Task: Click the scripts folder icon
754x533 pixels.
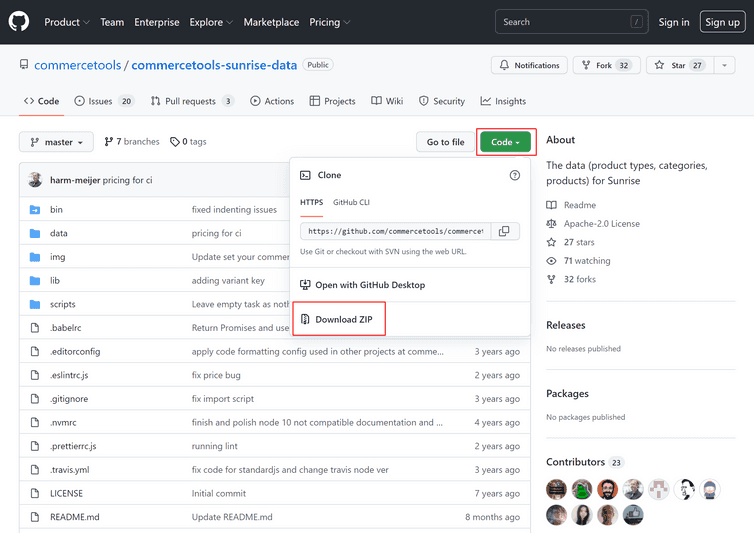Action: pos(35,304)
